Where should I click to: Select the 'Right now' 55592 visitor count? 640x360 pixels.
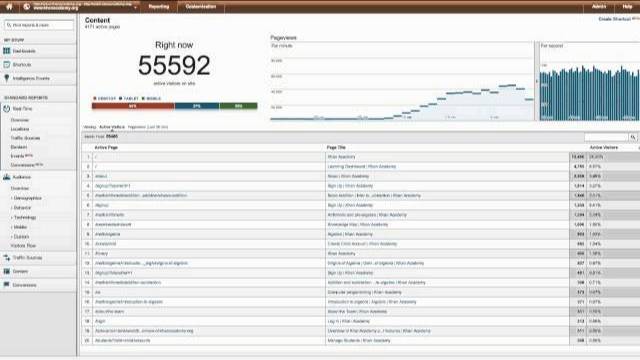point(174,65)
